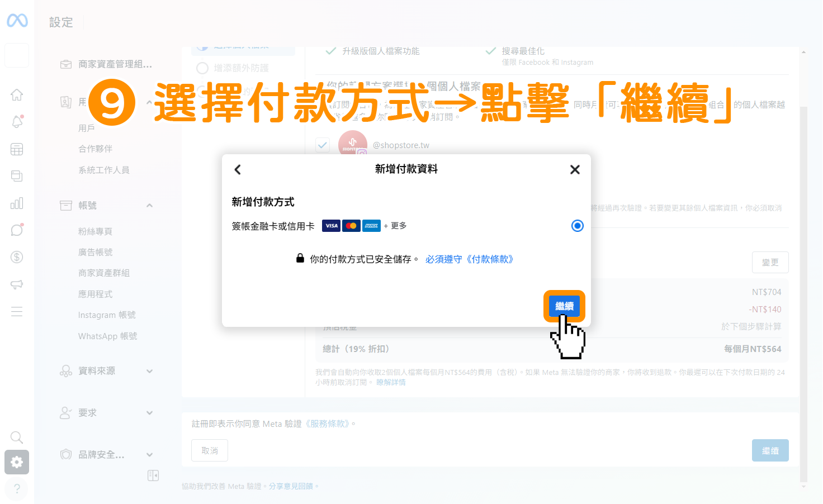Click + 更多 payment options text
The height and width of the screenshot is (504, 823).
[395, 226]
